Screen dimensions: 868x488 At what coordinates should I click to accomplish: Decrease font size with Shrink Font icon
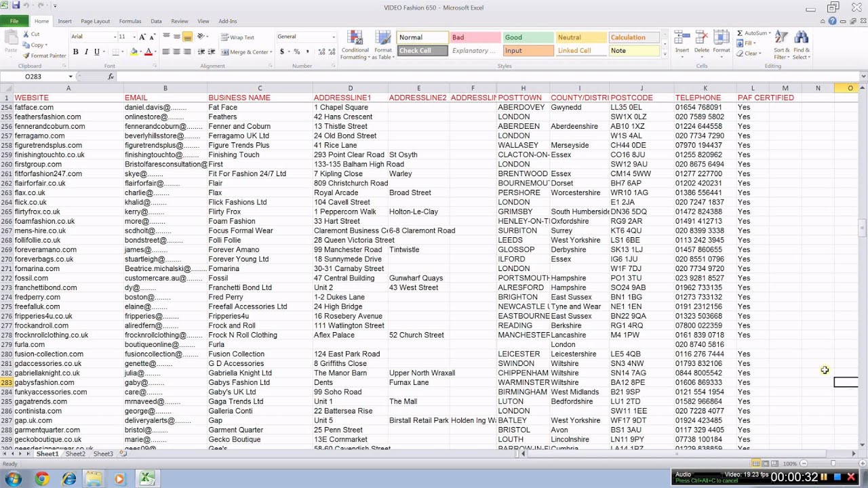coord(152,37)
